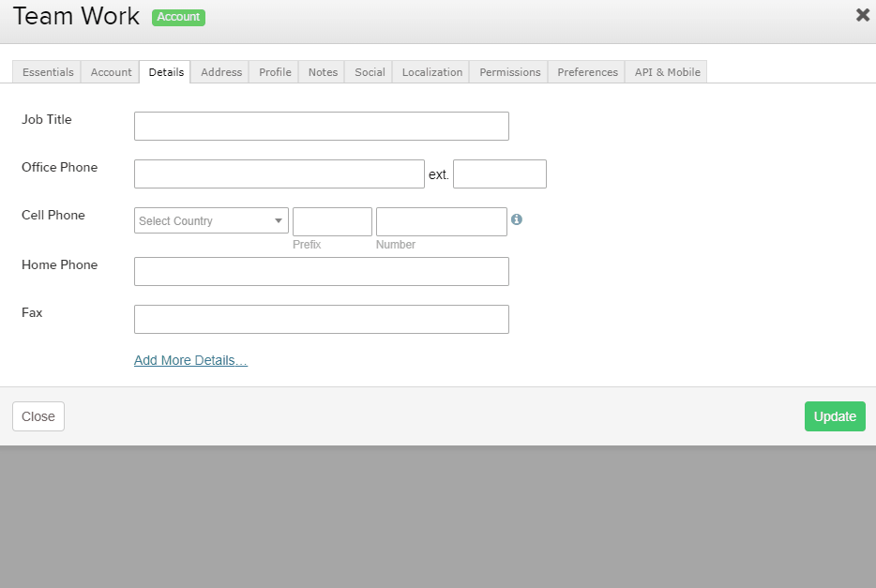
Task: Click the green Account badge
Action: 178,17
